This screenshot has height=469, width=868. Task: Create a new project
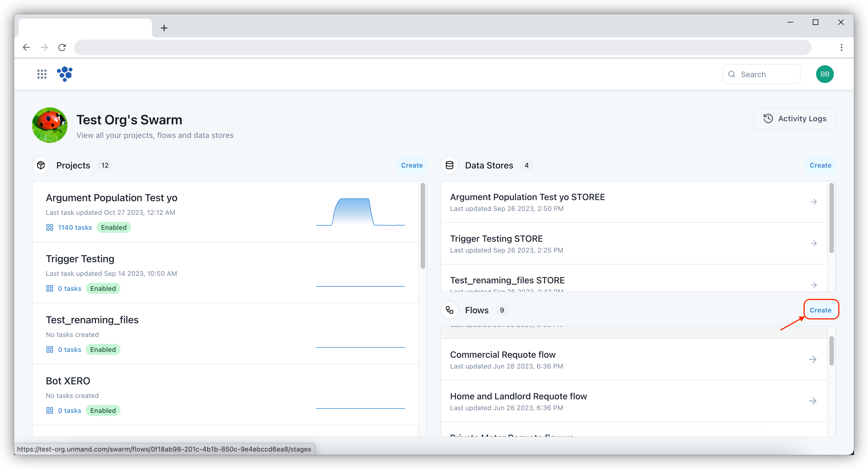tap(412, 165)
